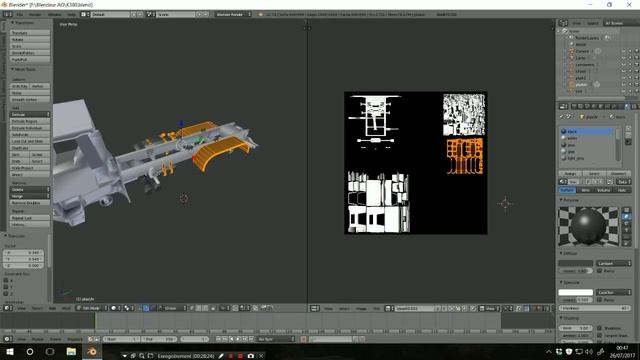Screen dimensions: 640x360
Task: Open the timeline editor type selector
Action: point(7,339)
